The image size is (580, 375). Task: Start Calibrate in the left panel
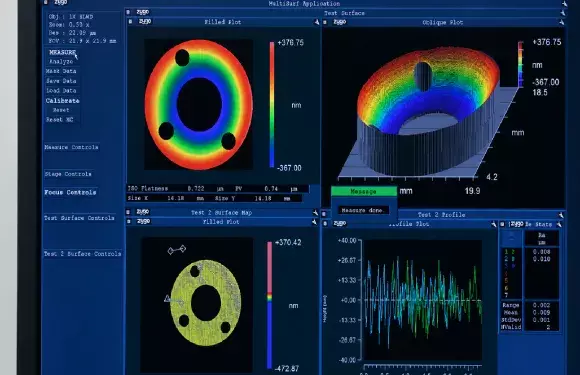pyautogui.click(x=63, y=101)
